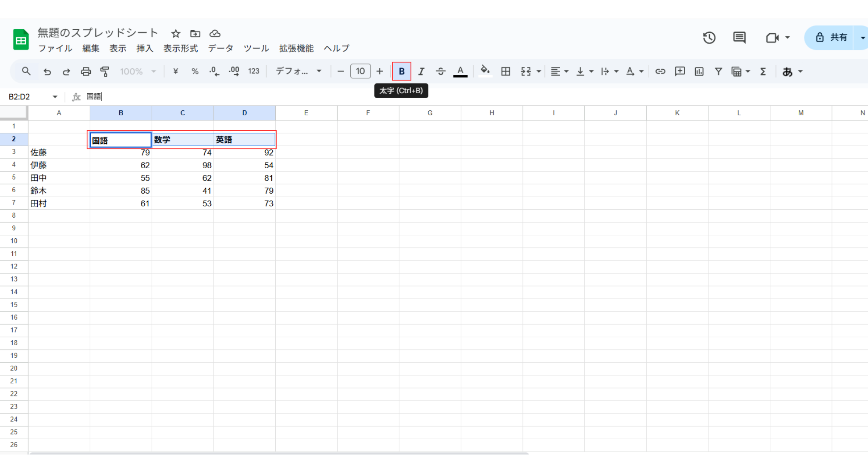Decrease font size with minus button
This screenshot has height=473, width=868.
click(x=341, y=71)
